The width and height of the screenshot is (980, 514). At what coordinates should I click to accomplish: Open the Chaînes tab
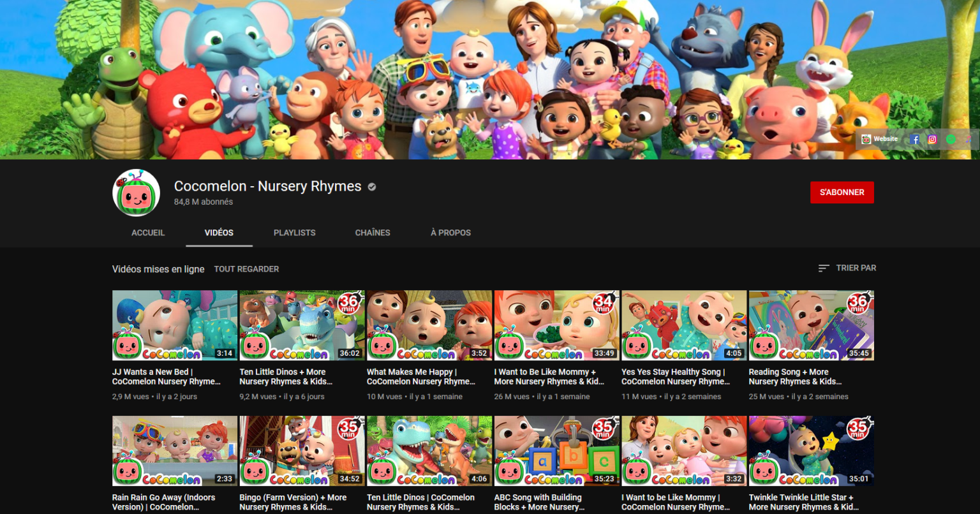(373, 233)
